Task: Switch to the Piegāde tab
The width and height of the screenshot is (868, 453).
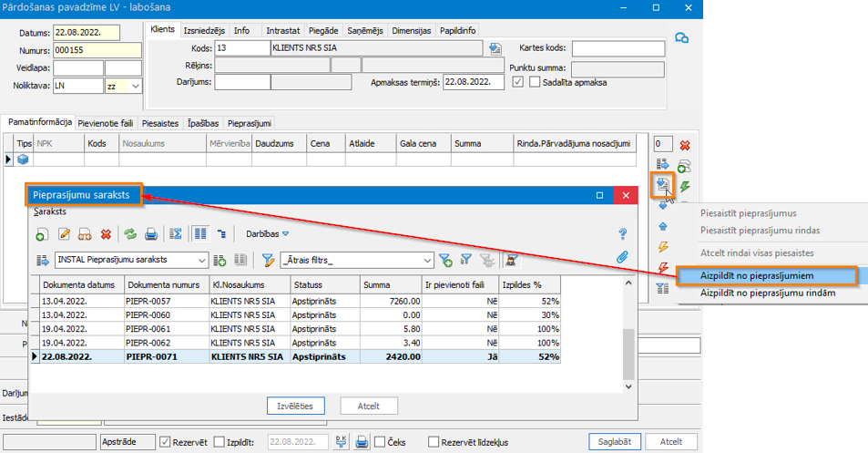Action: (x=322, y=30)
